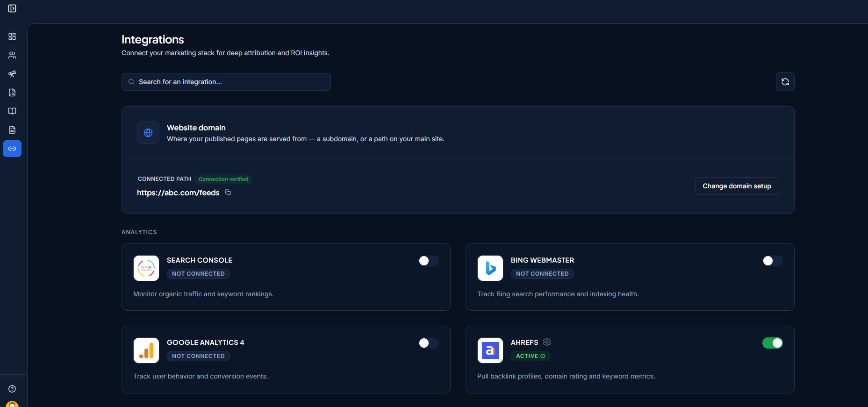Click the Ahrefs ACTIVE status badge
Image resolution: width=868 pixels, height=407 pixels.
530,356
